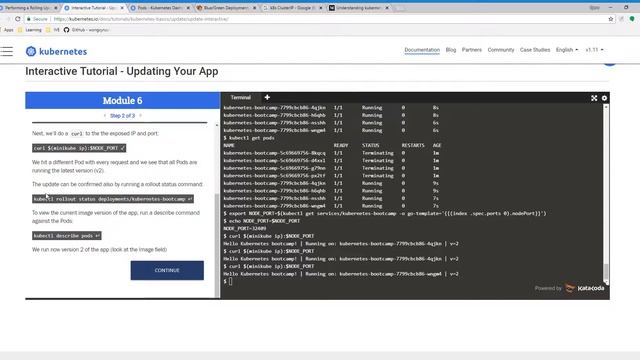Go to the previous step arrow
The height and width of the screenshot is (360, 640).
tap(105, 116)
